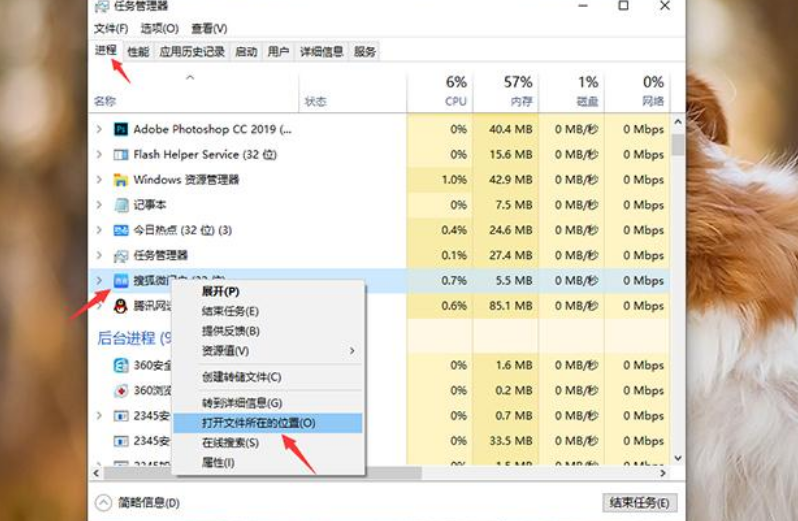
Task: Click the 360安全 background process icon
Action: click(121, 365)
